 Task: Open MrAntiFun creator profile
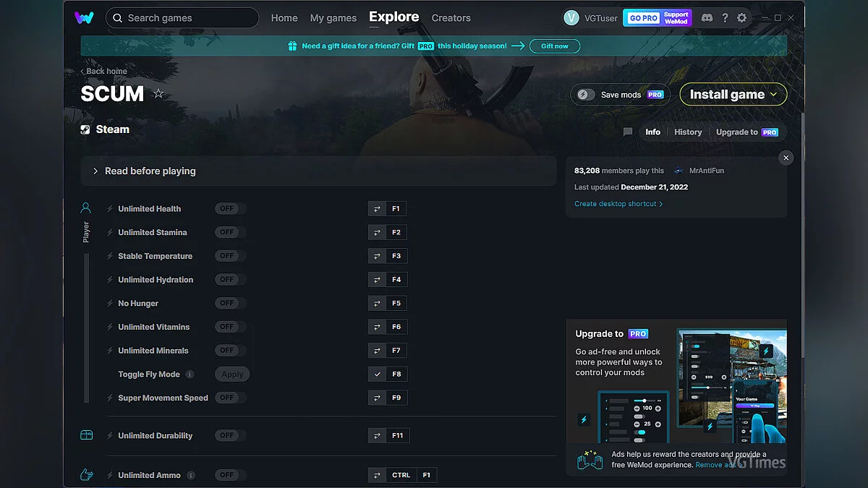699,171
